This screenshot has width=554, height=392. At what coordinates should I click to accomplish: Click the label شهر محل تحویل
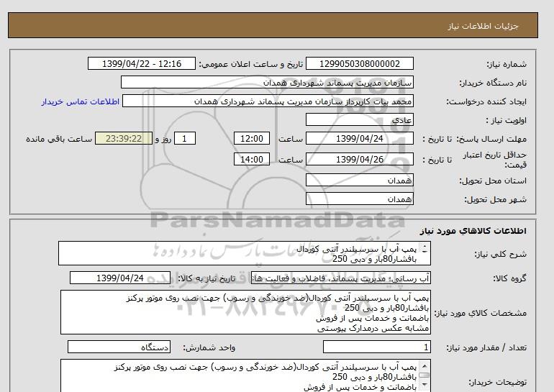pyautogui.click(x=495, y=199)
